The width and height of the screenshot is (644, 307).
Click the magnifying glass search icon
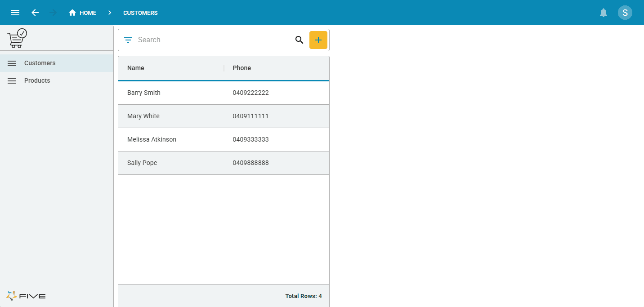[x=299, y=40]
